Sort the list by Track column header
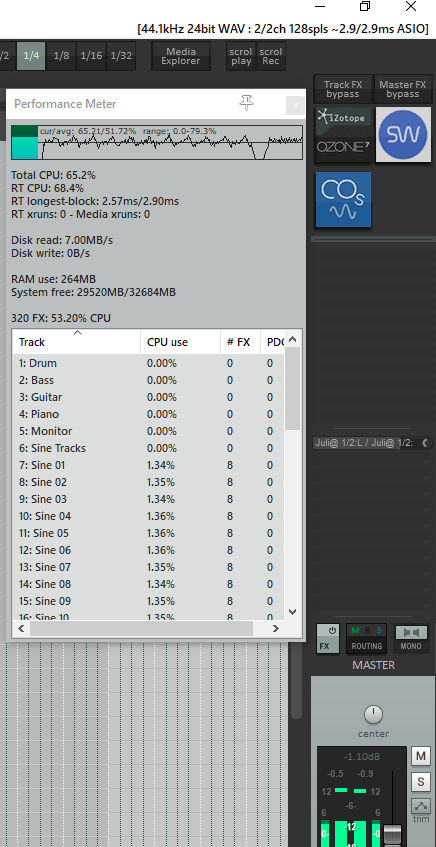 76,342
